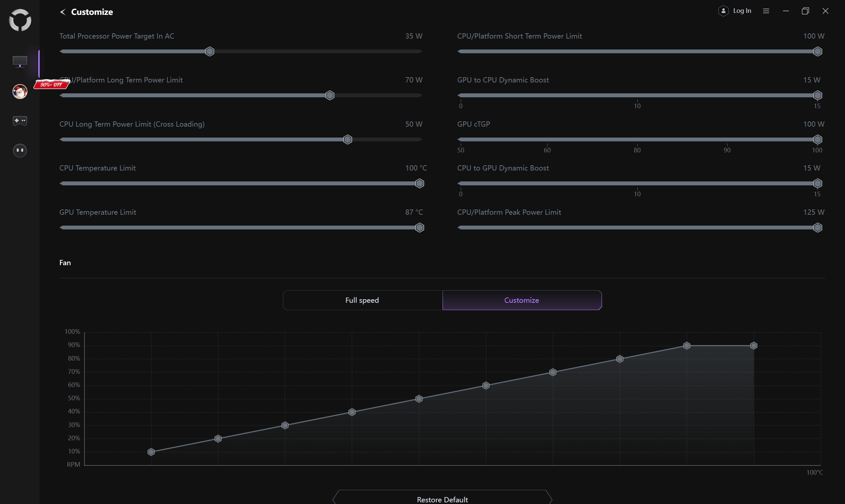Viewport: 845px width, 504px height.
Task: Click the fan curve point at 50%
Action: click(x=419, y=399)
